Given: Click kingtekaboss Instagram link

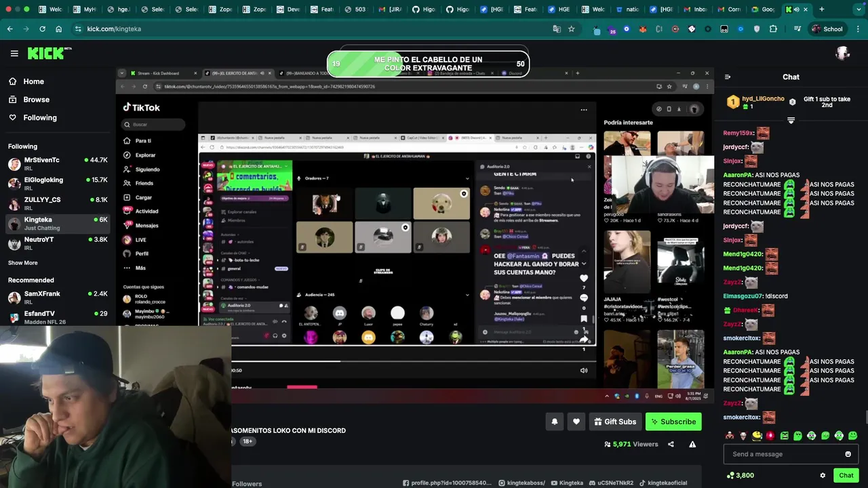Looking at the screenshot, I should (521, 483).
